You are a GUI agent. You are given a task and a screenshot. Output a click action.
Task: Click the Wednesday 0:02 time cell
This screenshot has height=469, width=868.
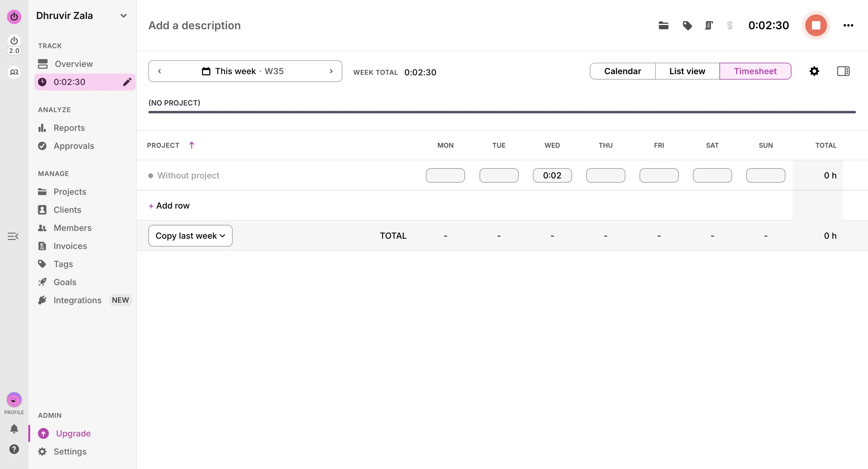click(x=552, y=175)
